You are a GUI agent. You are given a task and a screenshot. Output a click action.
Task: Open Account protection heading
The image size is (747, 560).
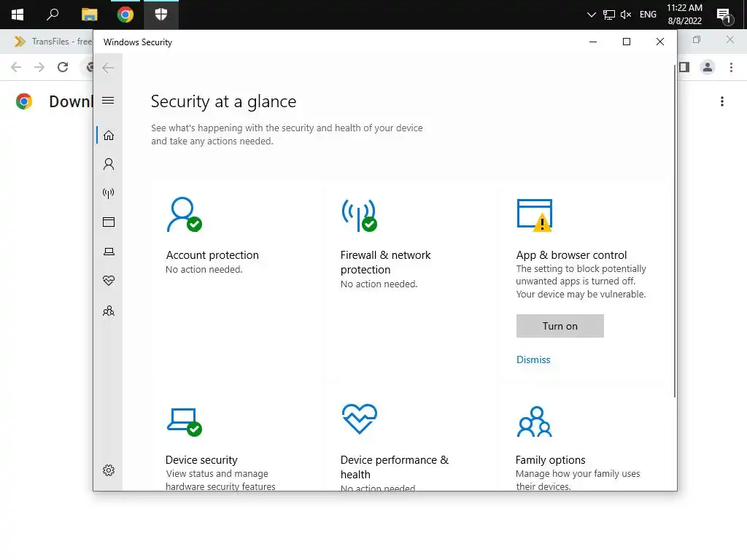click(x=212, y=254)
